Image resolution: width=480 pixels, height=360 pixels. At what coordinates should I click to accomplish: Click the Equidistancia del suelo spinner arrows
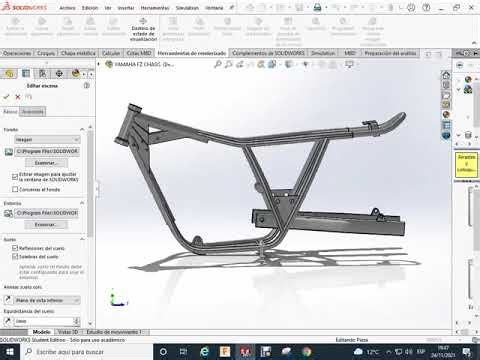[77, 321]
